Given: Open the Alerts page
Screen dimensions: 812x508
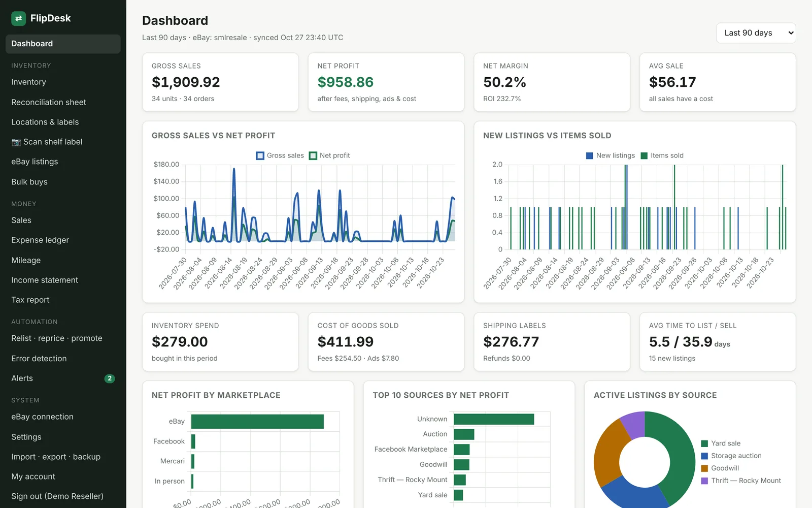Looking at the screenshot, I should coord(63,378).
